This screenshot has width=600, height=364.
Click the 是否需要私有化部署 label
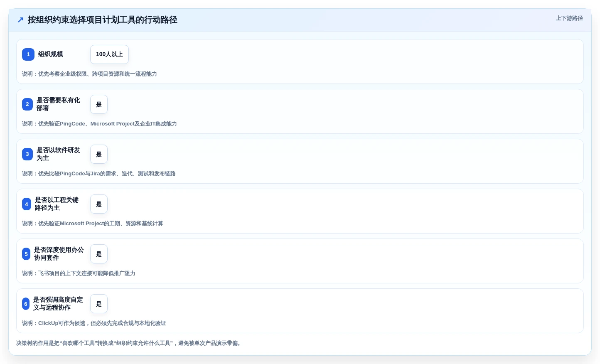coord(59,104)
